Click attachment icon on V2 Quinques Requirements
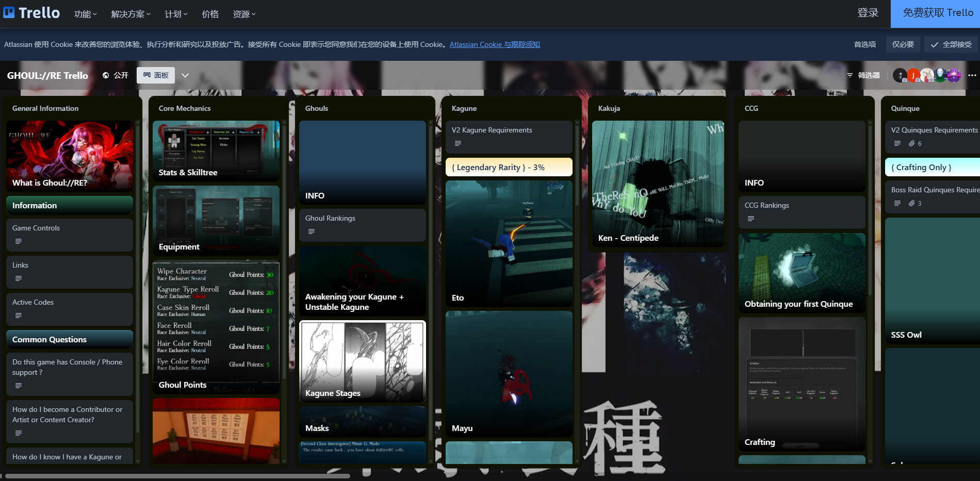This screenshot has width=980, height=481. pos(912,143)
